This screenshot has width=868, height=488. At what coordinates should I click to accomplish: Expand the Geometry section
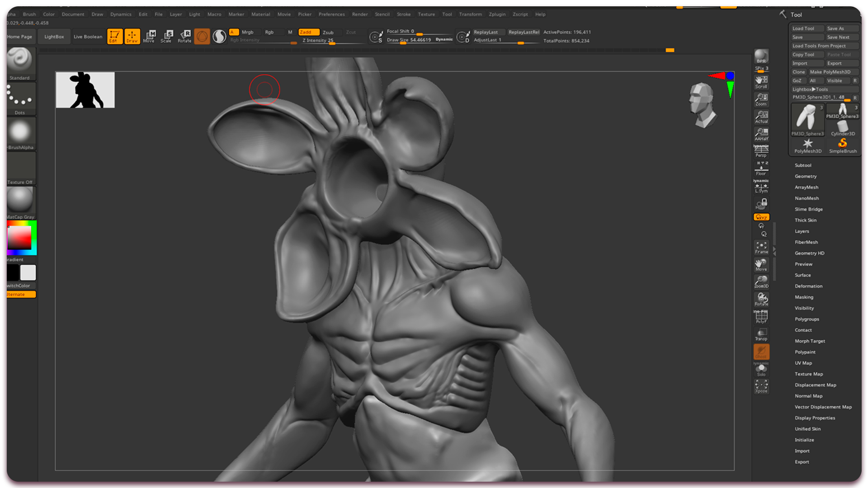806,176
